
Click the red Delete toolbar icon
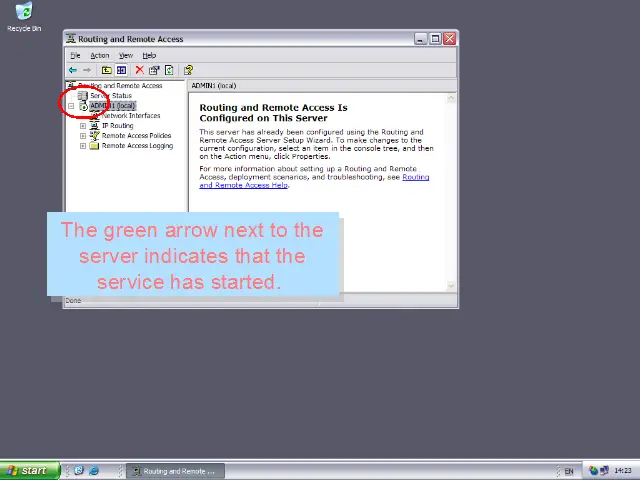(139, 70)
